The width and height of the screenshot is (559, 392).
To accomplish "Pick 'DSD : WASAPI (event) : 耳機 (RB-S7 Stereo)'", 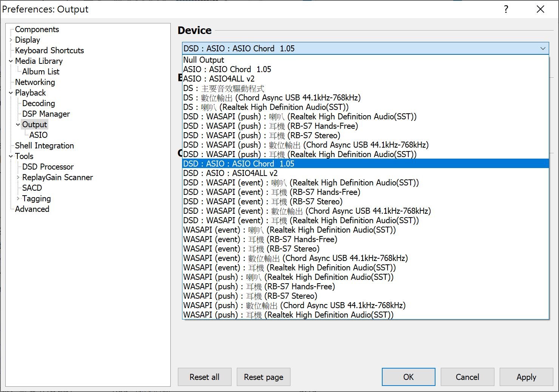I will pyautogui.click(x=365, y=201).
